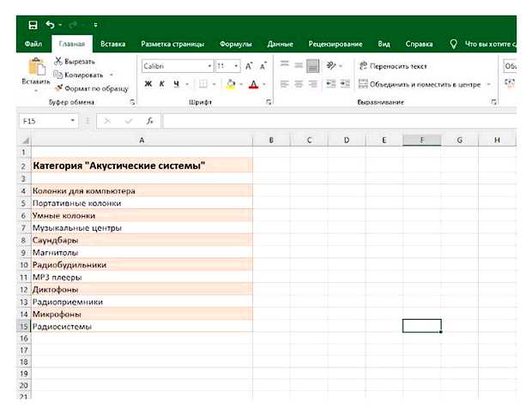The width and height of the screenshot is (532, 416).
Task: Customize the quick access toolbar
Action: [x=96, y=25]
